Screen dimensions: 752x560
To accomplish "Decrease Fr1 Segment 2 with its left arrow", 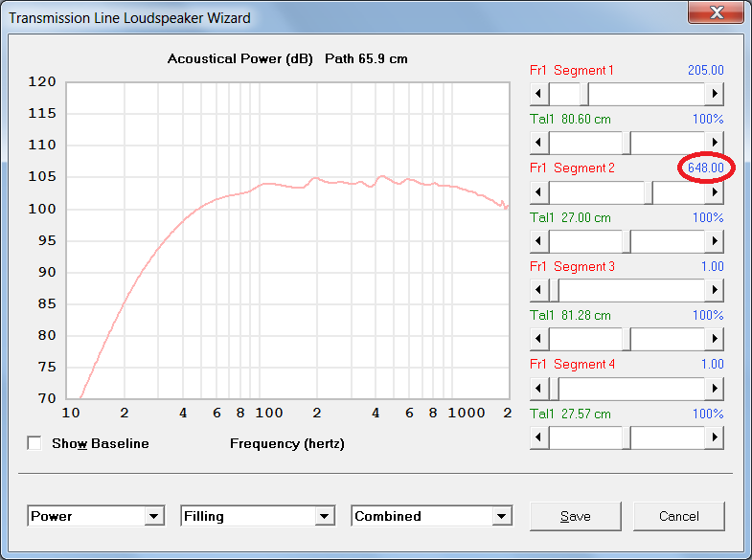I will pyautogui.click(x=539, y=192).
